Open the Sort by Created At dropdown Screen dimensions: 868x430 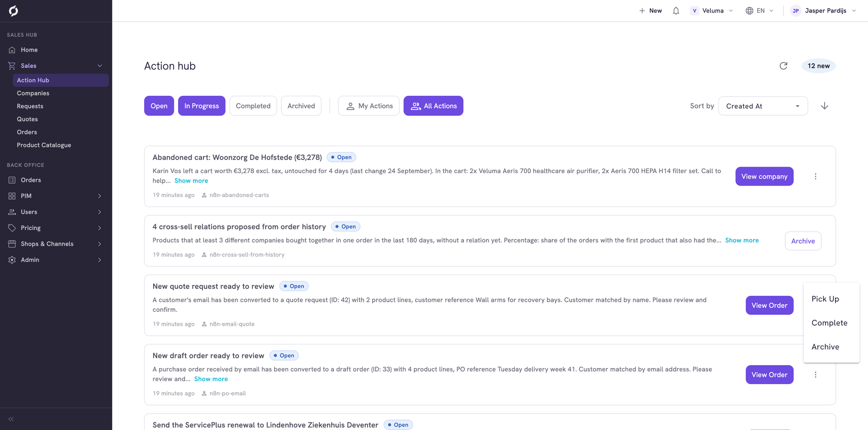coord(763,106)
